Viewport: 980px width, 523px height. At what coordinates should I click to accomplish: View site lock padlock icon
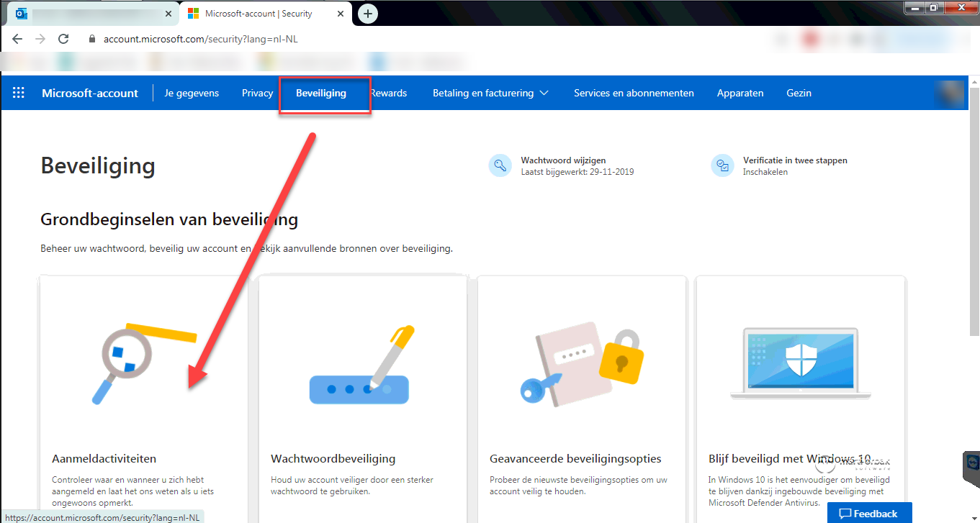[x=91, y=39]
